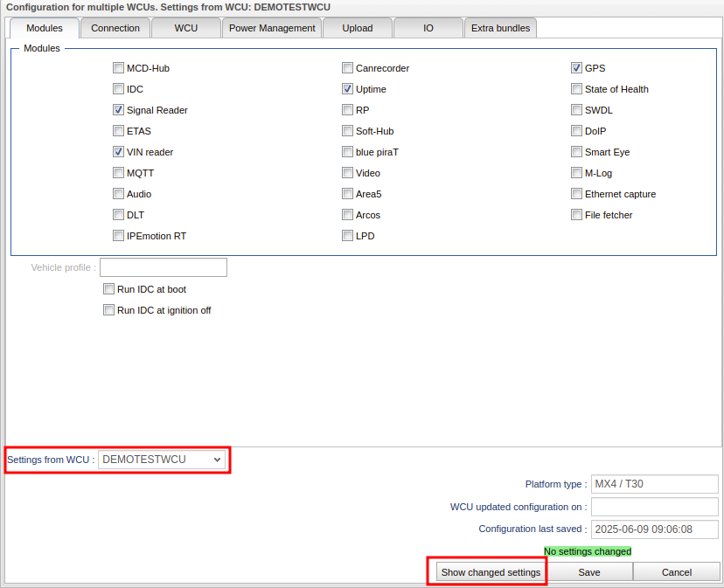The width and height of the screenshot is (724, 588).
Task: Click the Show changed settings button
Action: tap(491, 572)
